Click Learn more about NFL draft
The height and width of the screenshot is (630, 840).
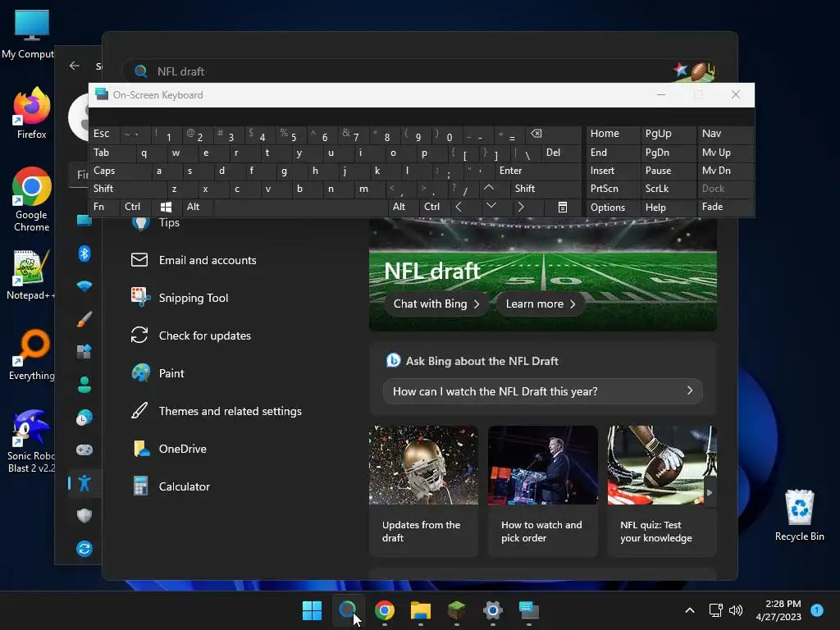[541, 304]
